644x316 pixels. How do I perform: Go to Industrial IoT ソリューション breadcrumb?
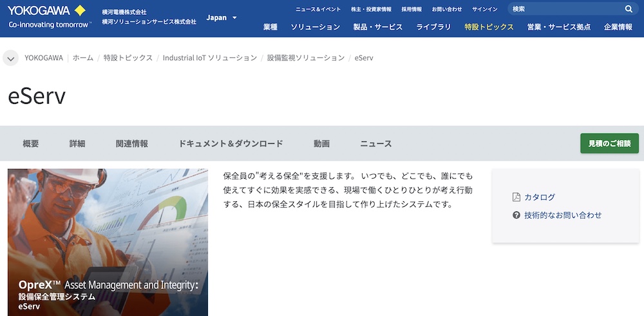point(210,58)
